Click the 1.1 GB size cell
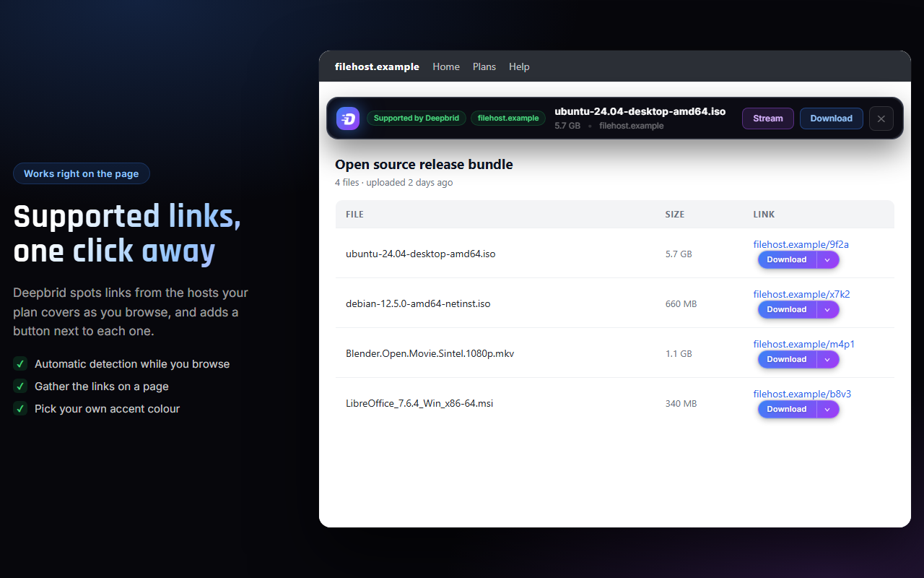The image size is (924, 578). [x=679, y=354]
